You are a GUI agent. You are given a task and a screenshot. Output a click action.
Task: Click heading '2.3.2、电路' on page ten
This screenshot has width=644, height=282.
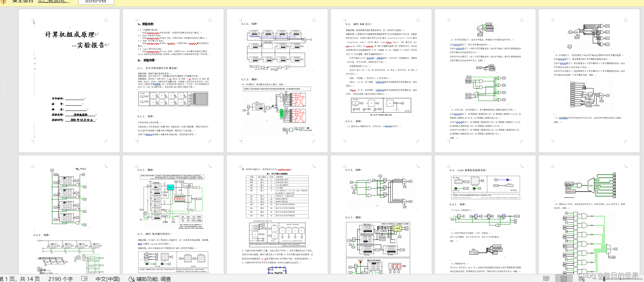click(354, 170)
